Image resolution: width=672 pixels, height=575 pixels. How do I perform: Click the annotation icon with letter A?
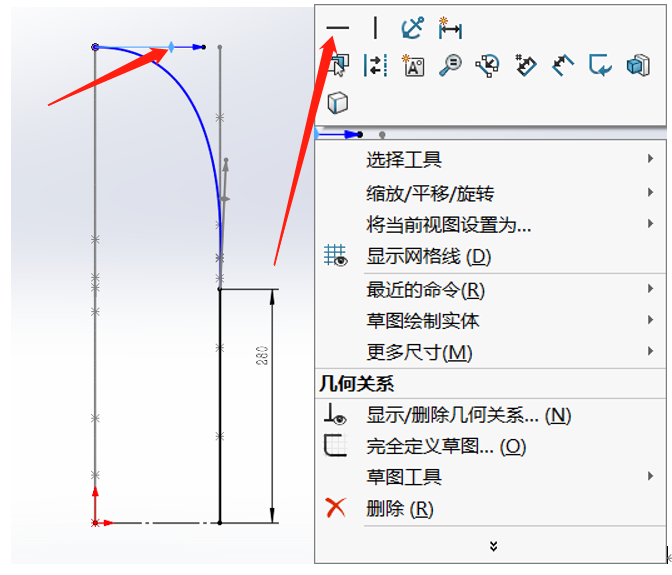click(413, 66)
